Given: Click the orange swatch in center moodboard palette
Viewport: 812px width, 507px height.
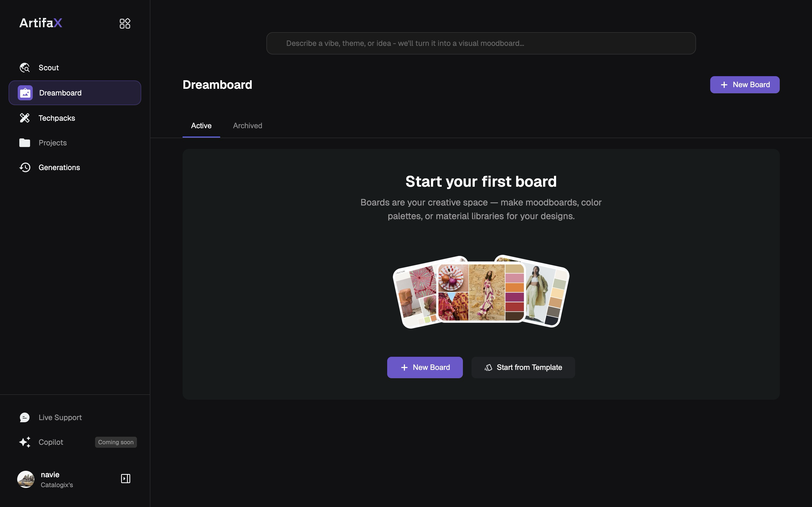Looking at the screenshot, I should pyautogui.click(x=514, y=287).
